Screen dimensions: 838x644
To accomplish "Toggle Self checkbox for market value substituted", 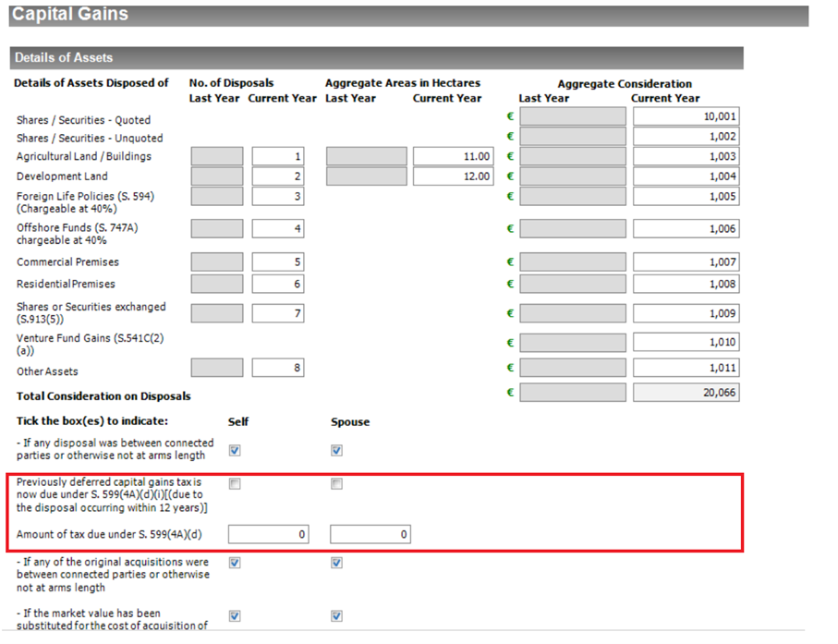I will [235, 616].
